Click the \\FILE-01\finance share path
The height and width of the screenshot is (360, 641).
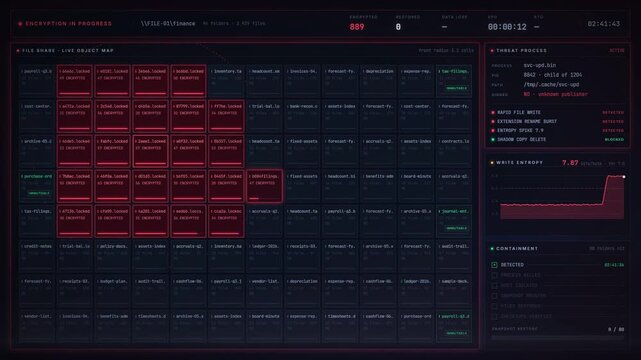[x=168, y=24]
